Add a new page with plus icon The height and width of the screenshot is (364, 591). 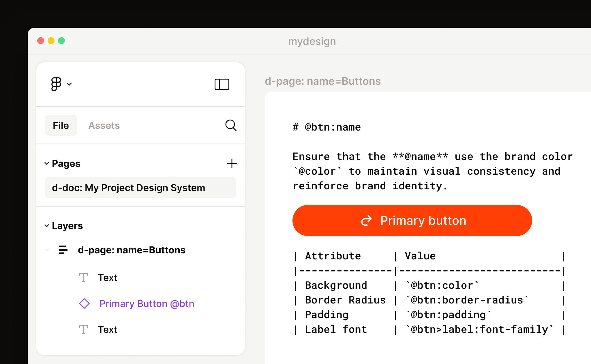[x=232, y=163]
